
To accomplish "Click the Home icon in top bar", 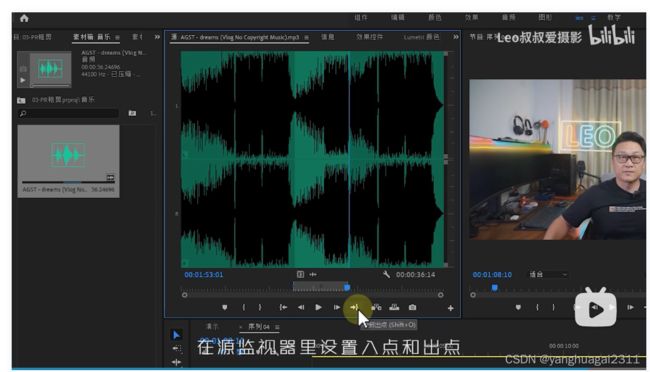I will (24, 18).
